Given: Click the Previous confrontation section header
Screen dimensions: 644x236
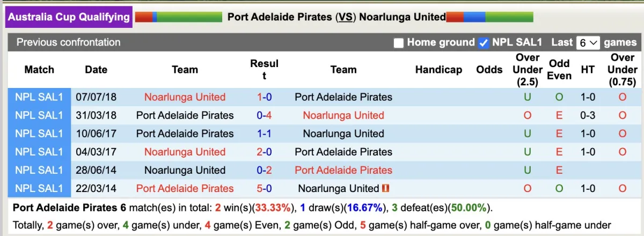Looking at the screenshot, I should (x=69, y=42).
